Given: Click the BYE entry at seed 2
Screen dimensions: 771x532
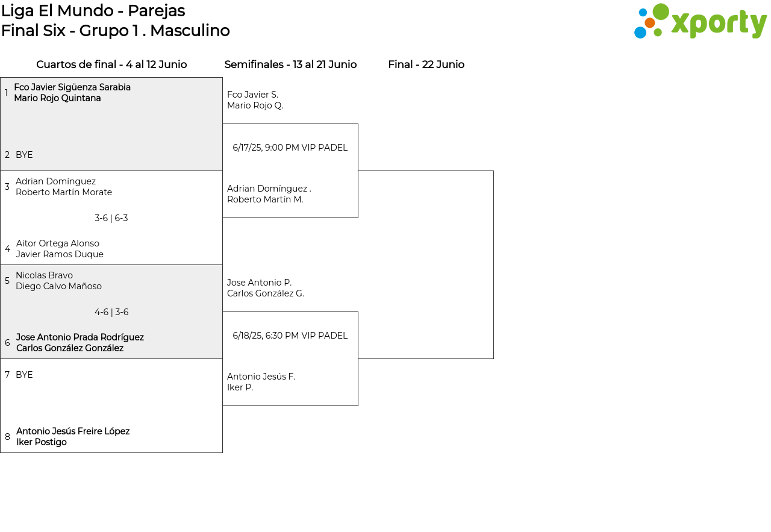Looking at the screenshot, I should click(24, 155).
